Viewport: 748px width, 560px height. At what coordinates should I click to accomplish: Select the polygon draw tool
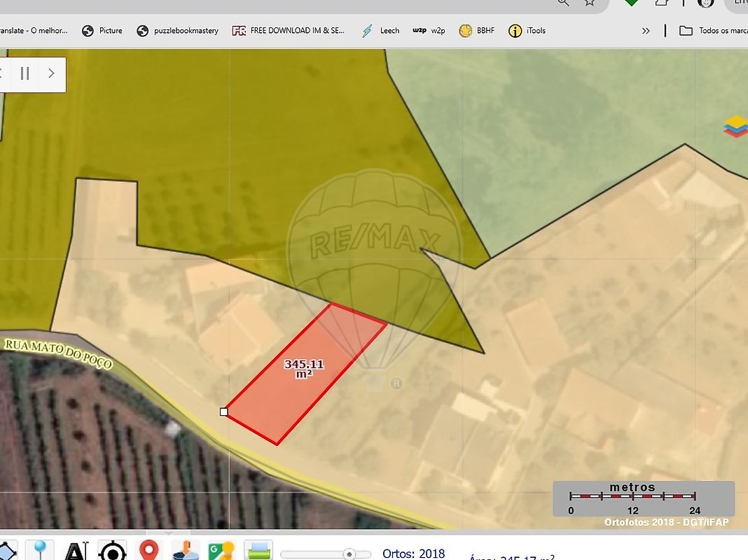7,551
